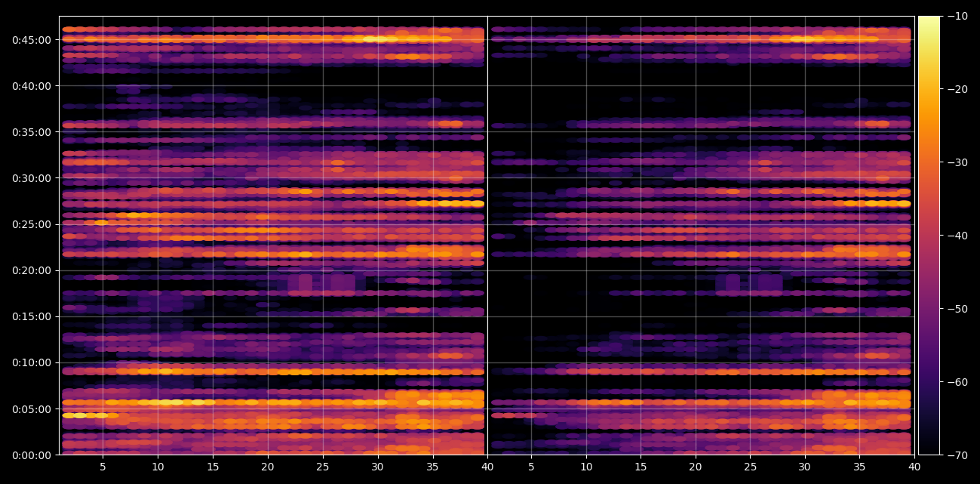
Task: Click tick label 5 under the left heatmap
Action: point(103,467)
